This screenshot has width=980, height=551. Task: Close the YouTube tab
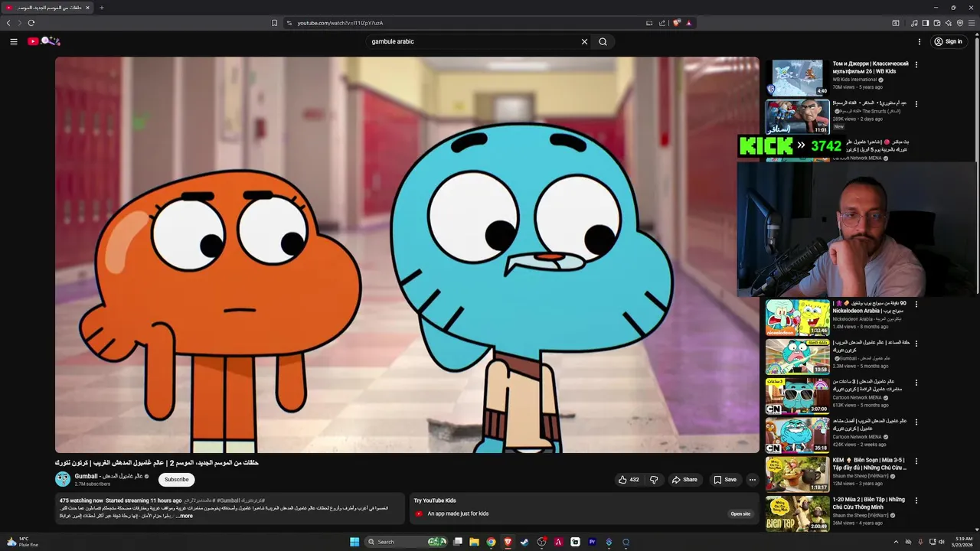(x=87, y=8)
